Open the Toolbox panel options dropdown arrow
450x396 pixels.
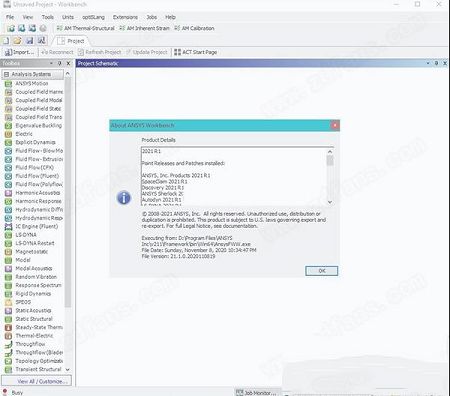pyautogui.click(x=51, y=63)
